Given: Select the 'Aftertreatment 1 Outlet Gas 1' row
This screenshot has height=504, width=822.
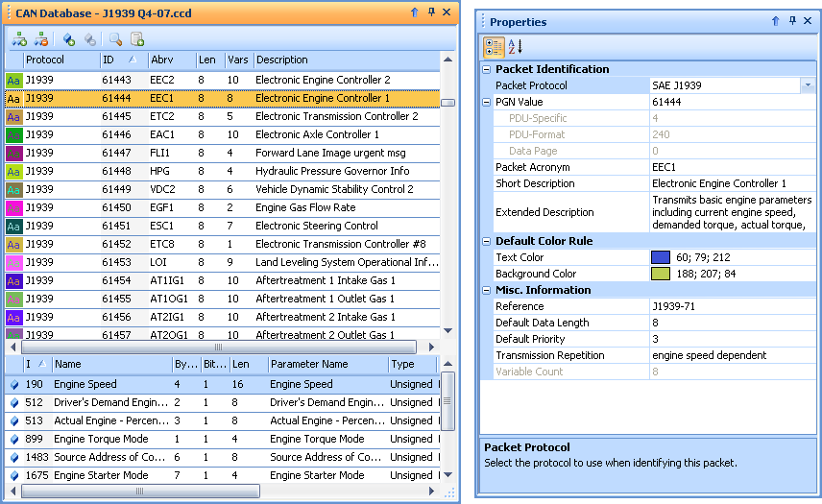Looking at the screenshot, I should (x=222, y=299).
